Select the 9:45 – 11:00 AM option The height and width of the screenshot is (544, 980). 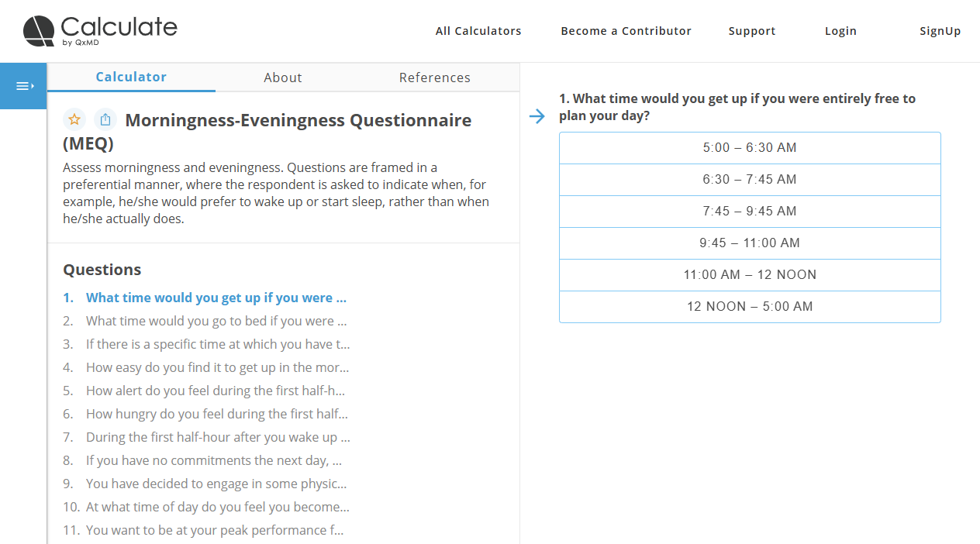click(750, 243)
